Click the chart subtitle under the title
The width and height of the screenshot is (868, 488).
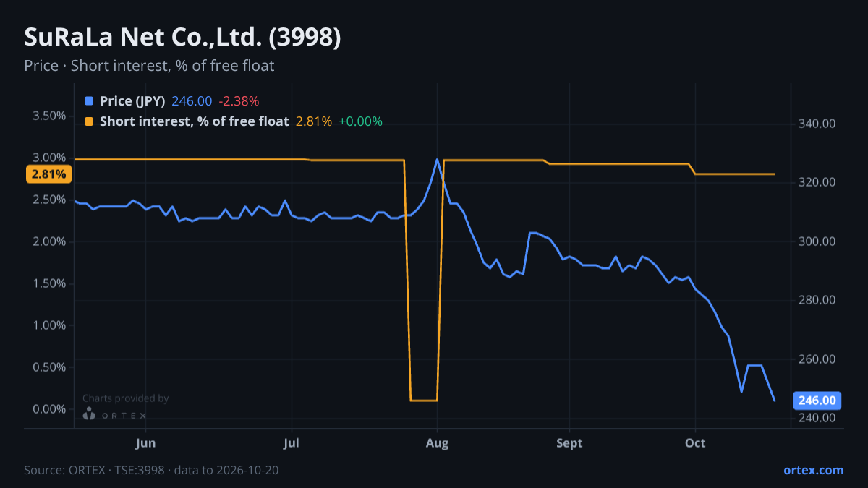(149, 66)
